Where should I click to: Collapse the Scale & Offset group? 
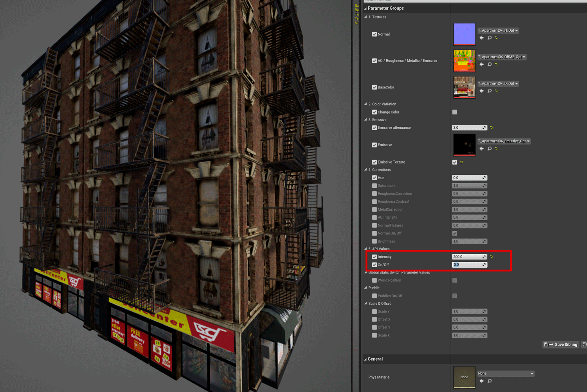point(366,304)
